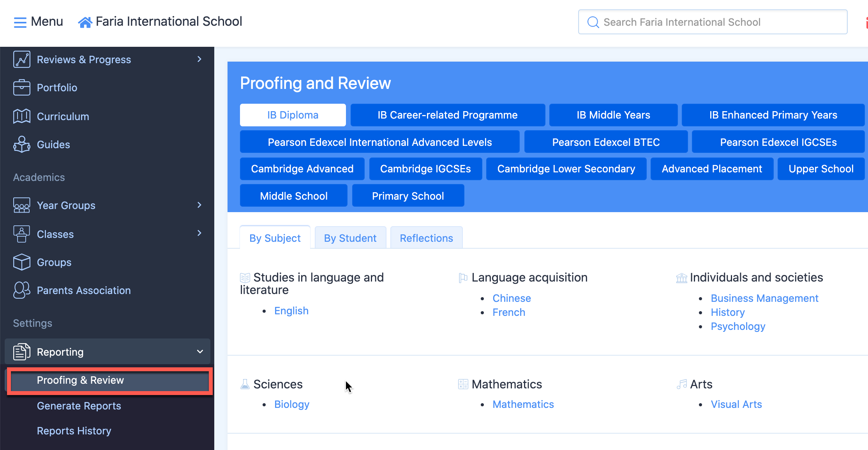Click the Studies in language and literature book icon
Viewport: 868px width, 450px height.
[x=245, y=278]
